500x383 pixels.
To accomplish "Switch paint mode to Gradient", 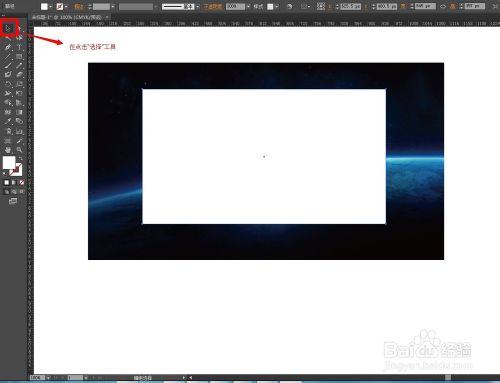I will 14,182.
